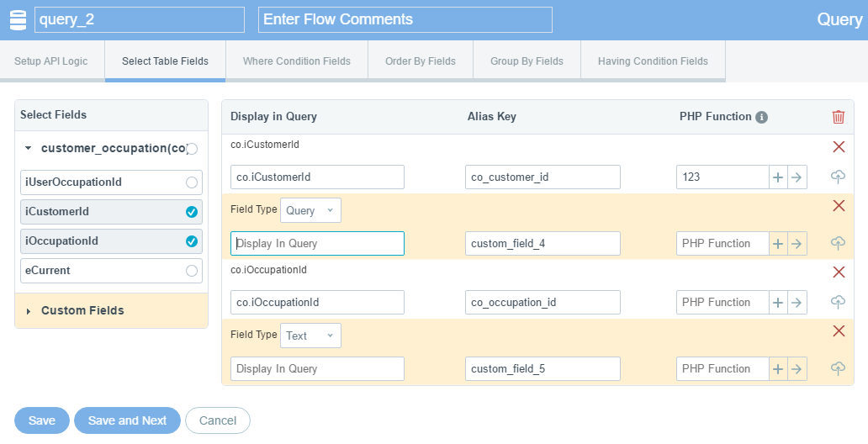Image resolution: width=868 pixels, height=444 pixels.
Task: Check the eCurrent field
Action: (x=192, y=270)
